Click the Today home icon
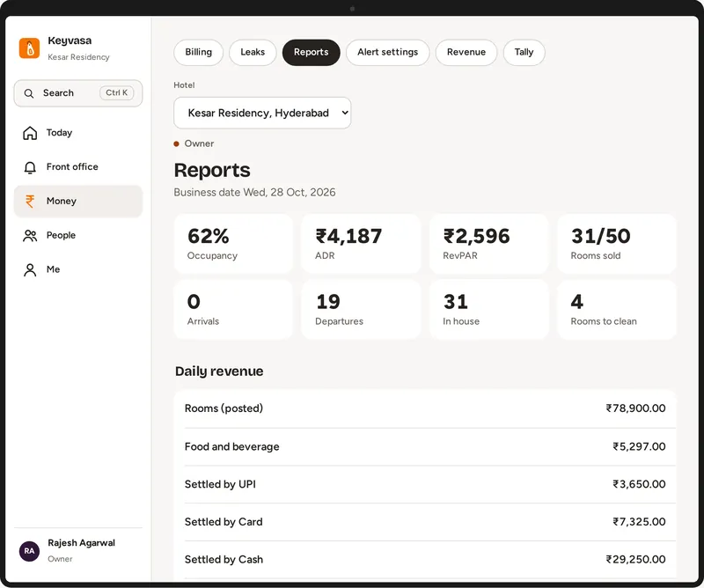Viewport: 704px width, 588px height. (30, 133)
